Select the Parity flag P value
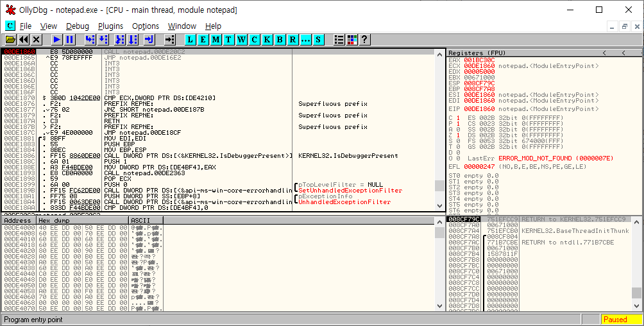 458,124
